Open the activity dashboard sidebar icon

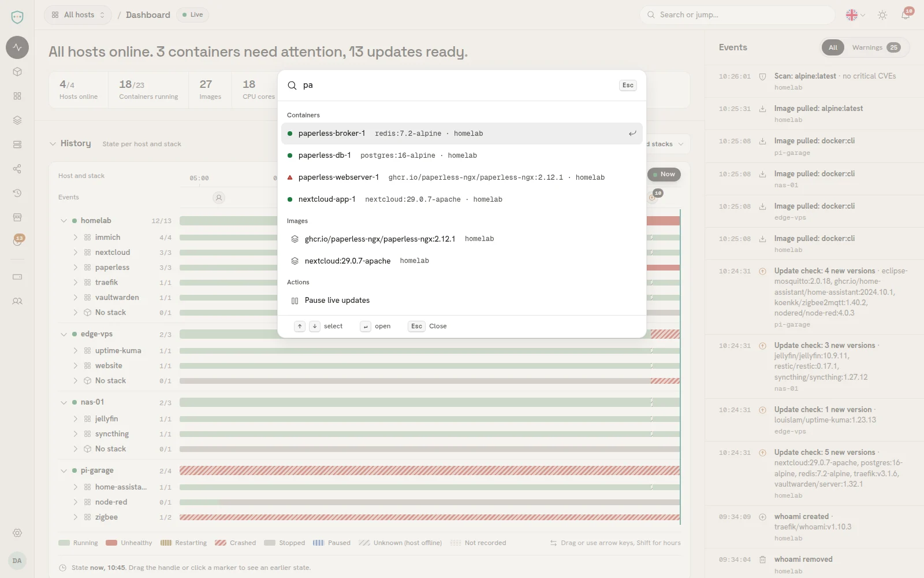tap(17, 47)
